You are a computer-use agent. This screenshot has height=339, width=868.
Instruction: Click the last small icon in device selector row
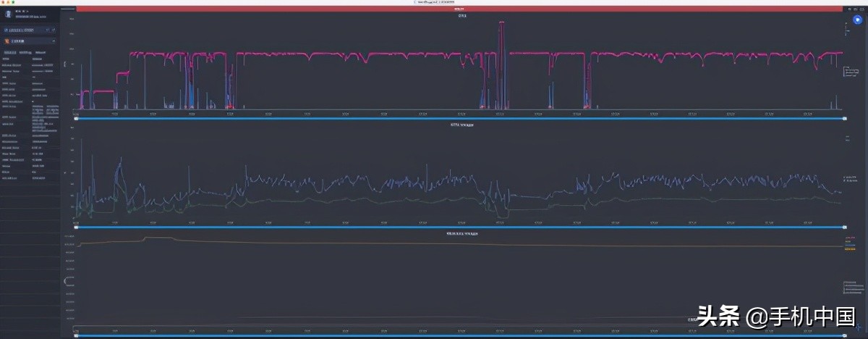(54, 30)
